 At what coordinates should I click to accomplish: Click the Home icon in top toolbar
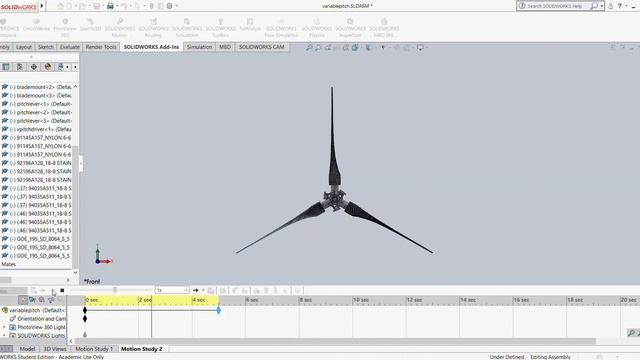tap(60, 6)
